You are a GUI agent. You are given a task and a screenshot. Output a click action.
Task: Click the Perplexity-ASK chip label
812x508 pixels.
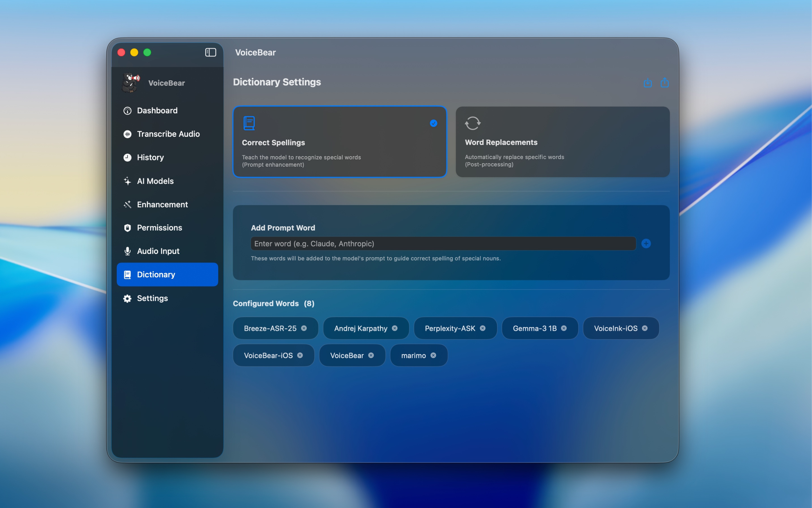pyautogui.click(x=450, y=328)
